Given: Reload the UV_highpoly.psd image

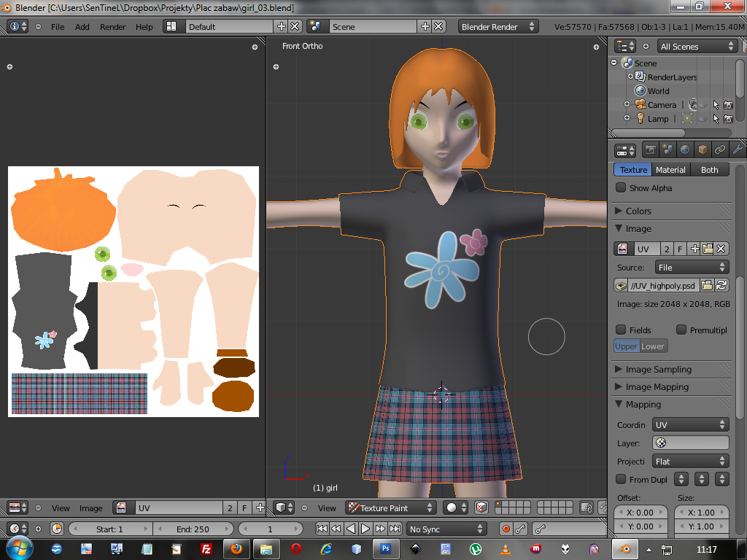Looking at the screenshot, I should point(722,285).
